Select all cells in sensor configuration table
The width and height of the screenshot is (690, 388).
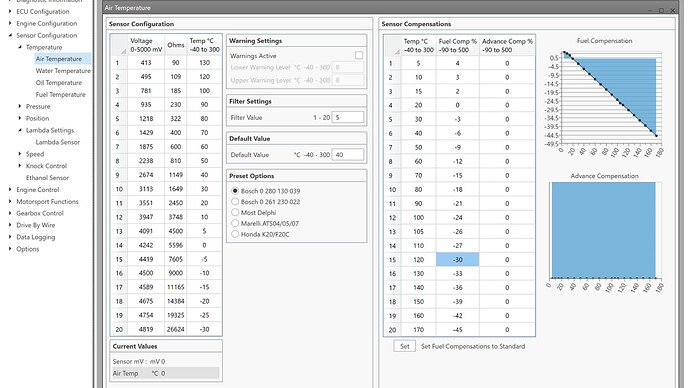[x=120, y=45]
